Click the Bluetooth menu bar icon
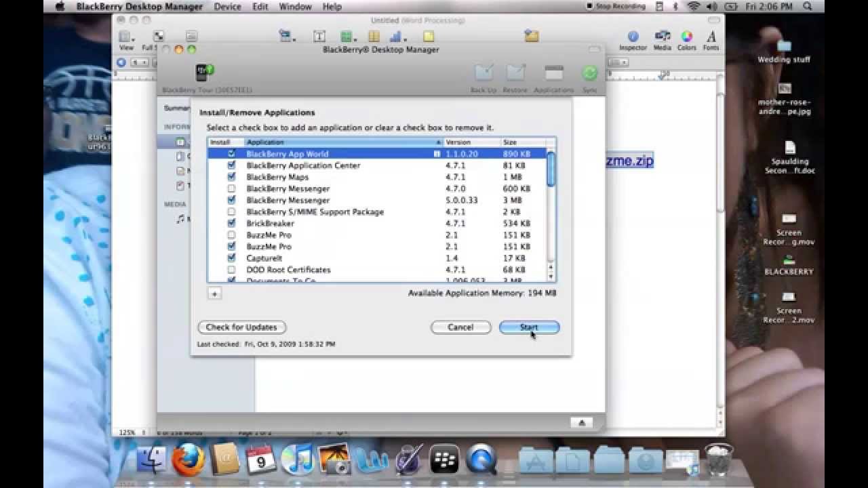This screenshot has width=868, height=488. (675, 6)
